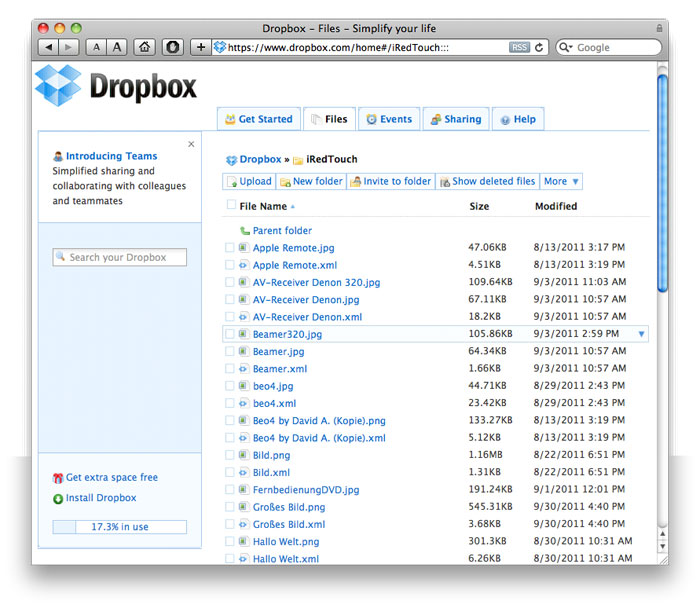Click the Dropbox logo icon

58,85
